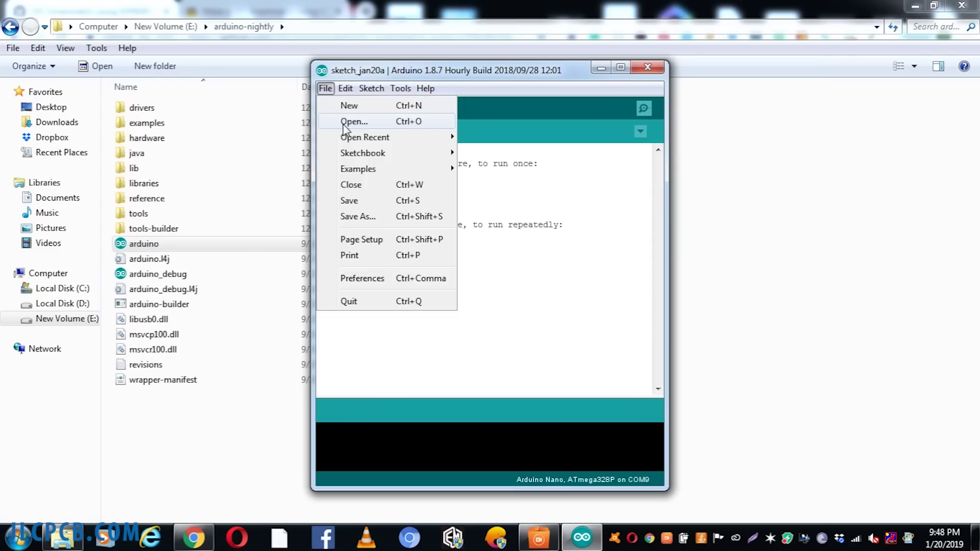Toggle the preview pane button
980x551 pixels.
point(938,66)
